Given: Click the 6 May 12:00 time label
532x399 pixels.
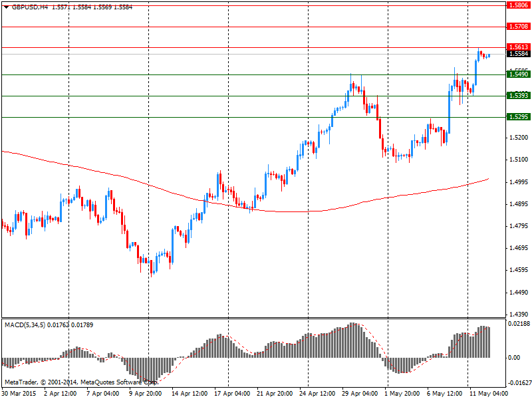Looking at the screenshot, I should (x=445, y=394).
